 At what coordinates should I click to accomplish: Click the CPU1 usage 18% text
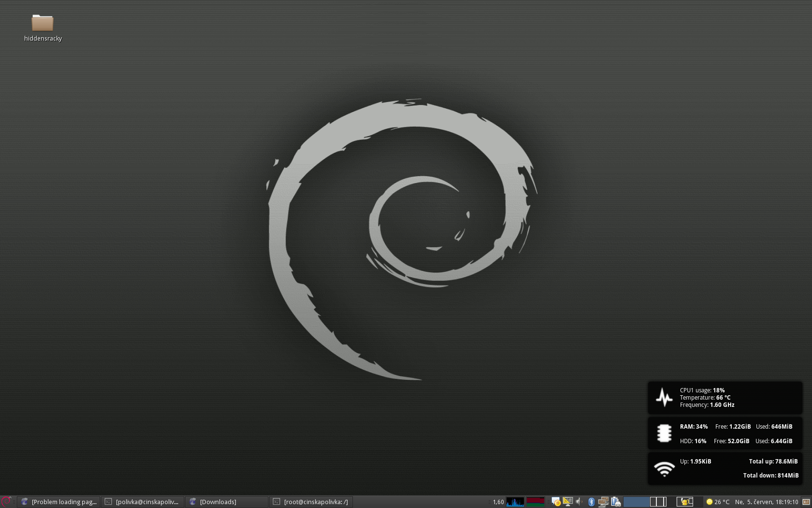click(702, 390)
